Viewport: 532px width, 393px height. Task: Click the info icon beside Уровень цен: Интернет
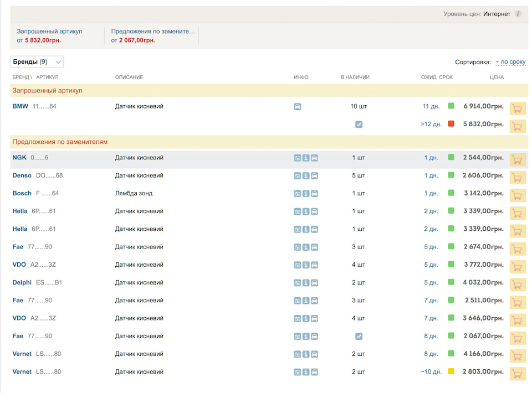[518, 14]
